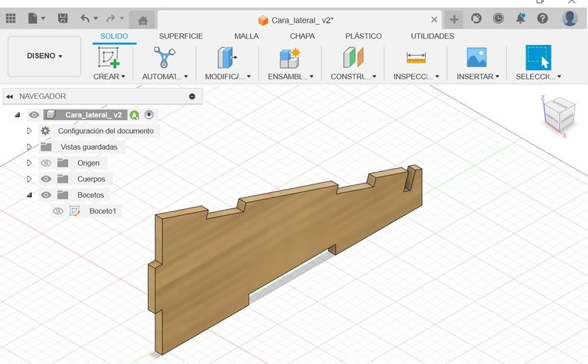Collapse the NAVEGADOR panel with double arrows
Viewport: 588px width, 364px height.
tap(9, 96)
